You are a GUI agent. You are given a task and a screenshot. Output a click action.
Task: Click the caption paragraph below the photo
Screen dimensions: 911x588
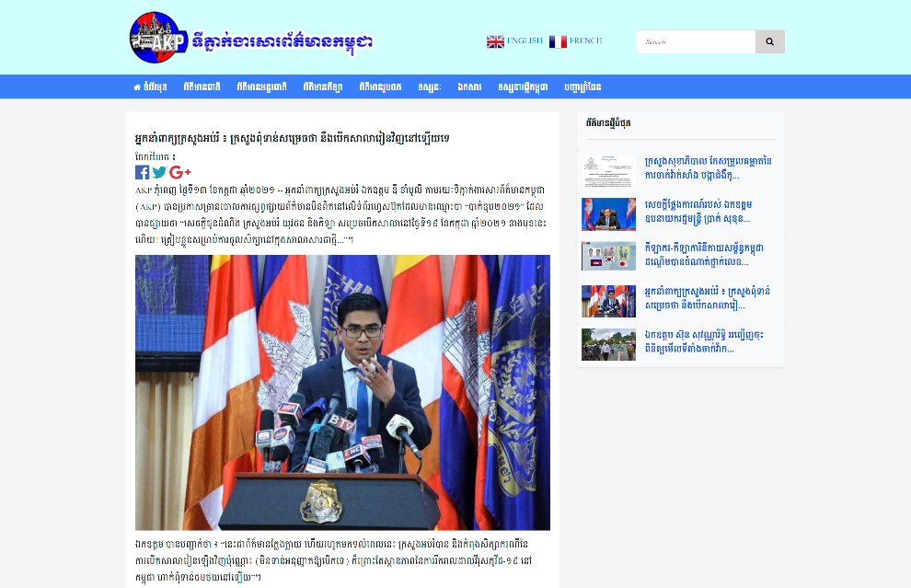333,560
